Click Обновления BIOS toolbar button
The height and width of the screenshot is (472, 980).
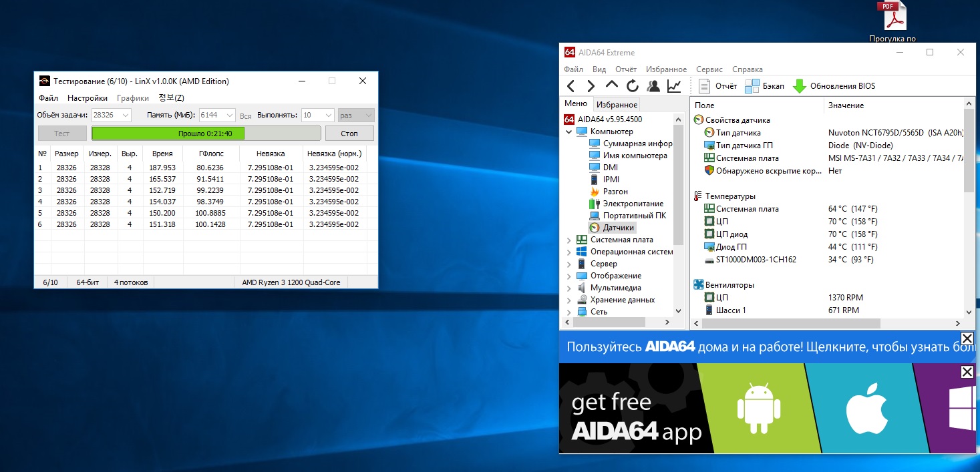(x=834, y=86)
